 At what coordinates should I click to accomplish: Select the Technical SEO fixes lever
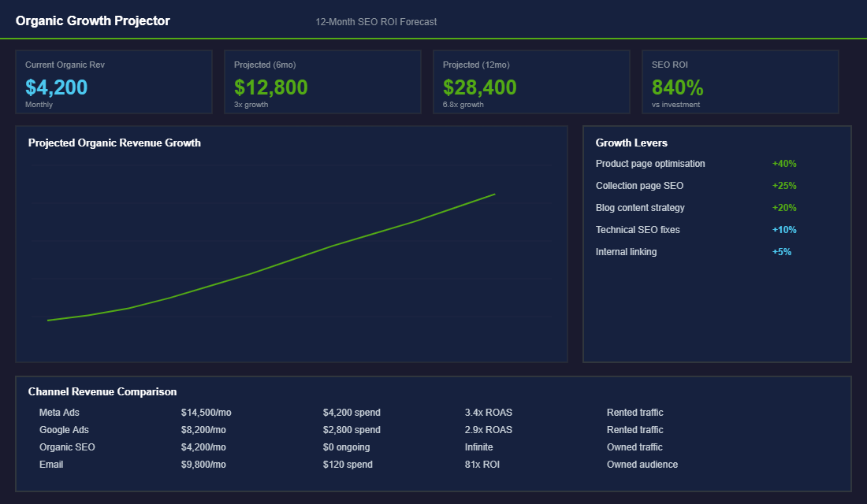[x=636, y=229]
